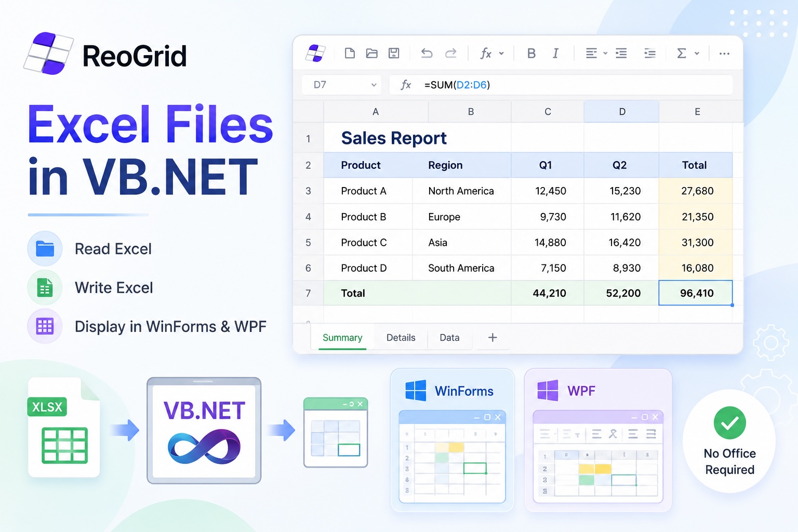The width and height of the screenshot is (798, 532).
Task: Open file with the folder toolbar icon
Action: 371,53
